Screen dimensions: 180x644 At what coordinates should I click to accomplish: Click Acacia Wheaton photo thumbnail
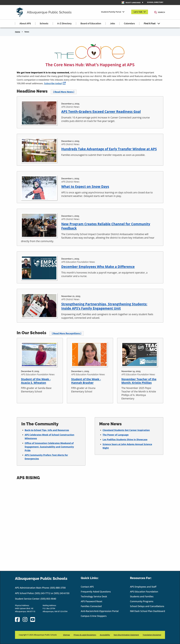pos(39,354)
